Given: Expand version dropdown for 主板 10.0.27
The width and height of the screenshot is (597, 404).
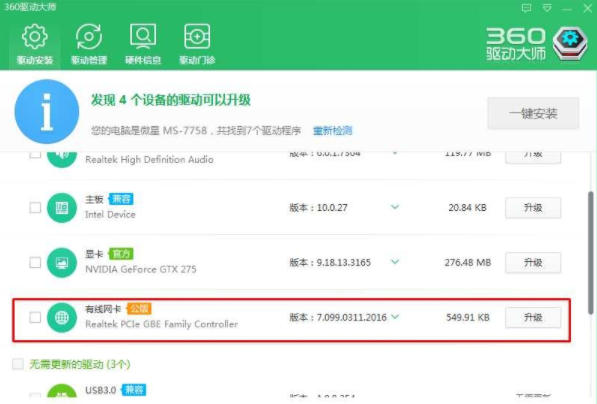Looking at the screenshot, I should (395, 207).
